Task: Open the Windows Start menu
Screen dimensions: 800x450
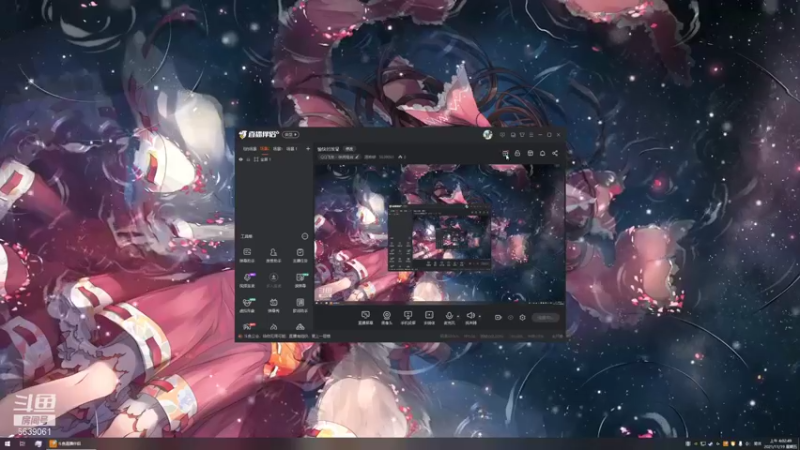Action: point(7,444)
